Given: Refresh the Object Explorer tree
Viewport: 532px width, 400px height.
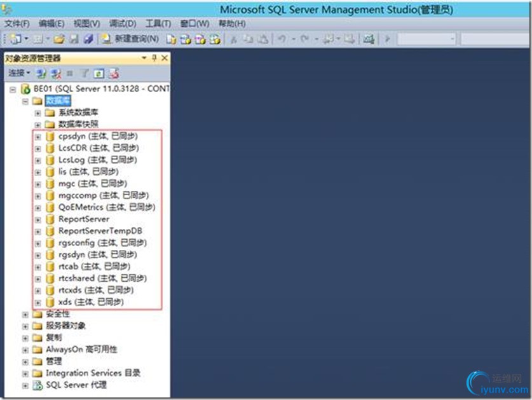Looking at the screenshot, I should pyautogui.click(x=99, y=73).
